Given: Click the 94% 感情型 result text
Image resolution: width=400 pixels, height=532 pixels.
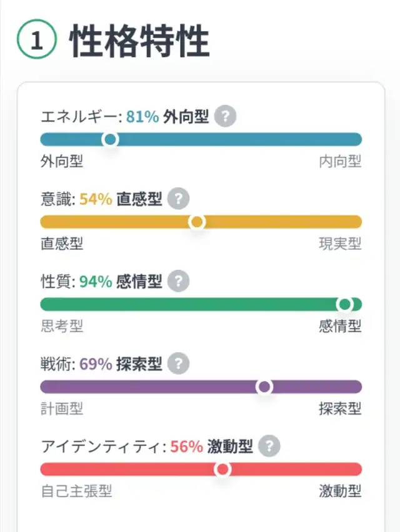Looking at the screenshot, I should pos(121,282).
